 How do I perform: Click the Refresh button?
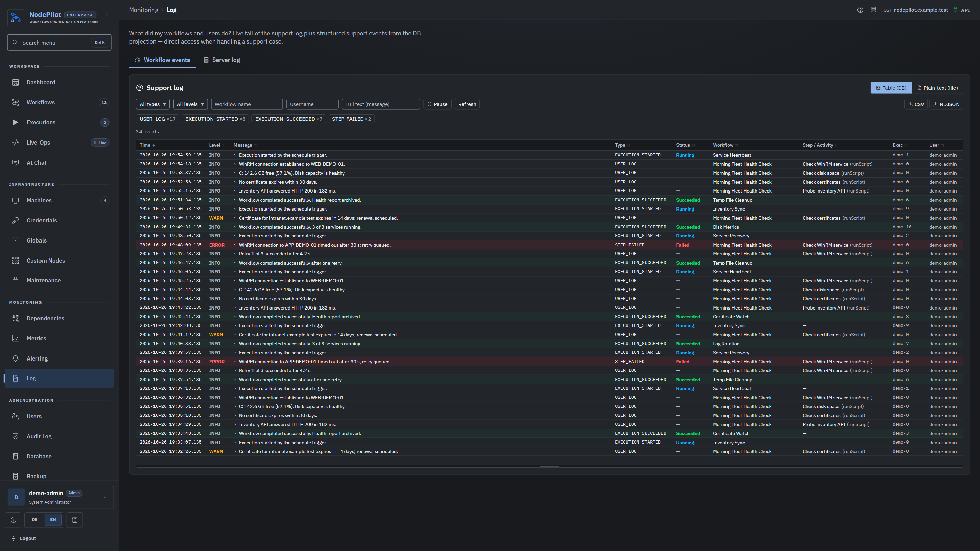point(467,104)
